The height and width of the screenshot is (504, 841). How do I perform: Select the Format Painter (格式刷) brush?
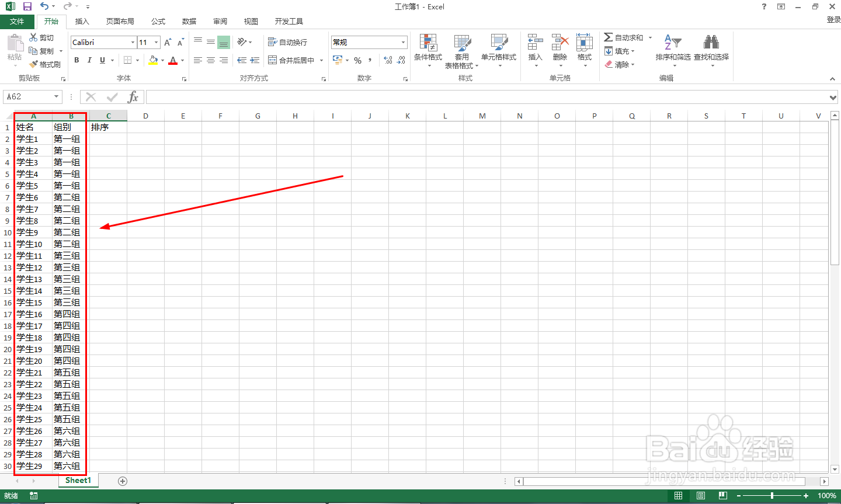34,64
